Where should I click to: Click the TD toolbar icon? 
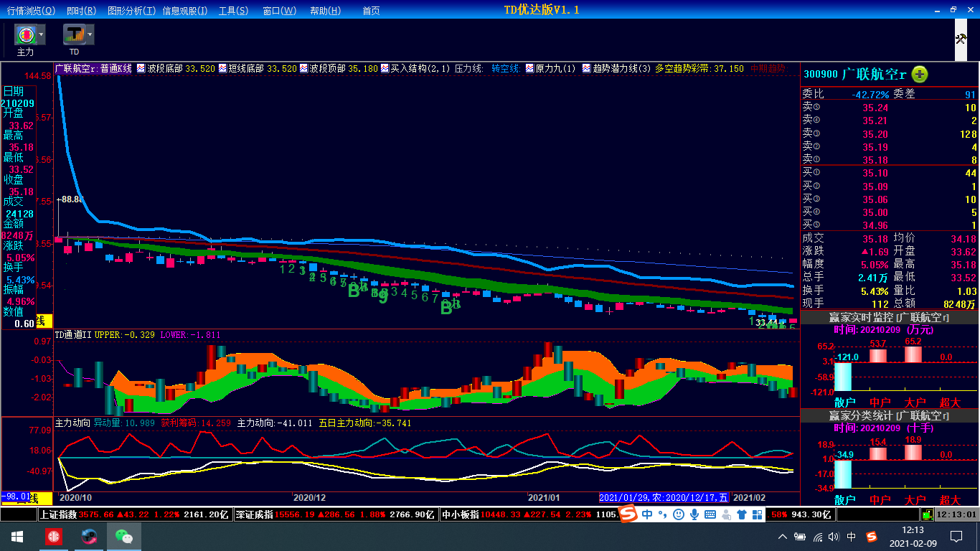click(x=74, y=34)
